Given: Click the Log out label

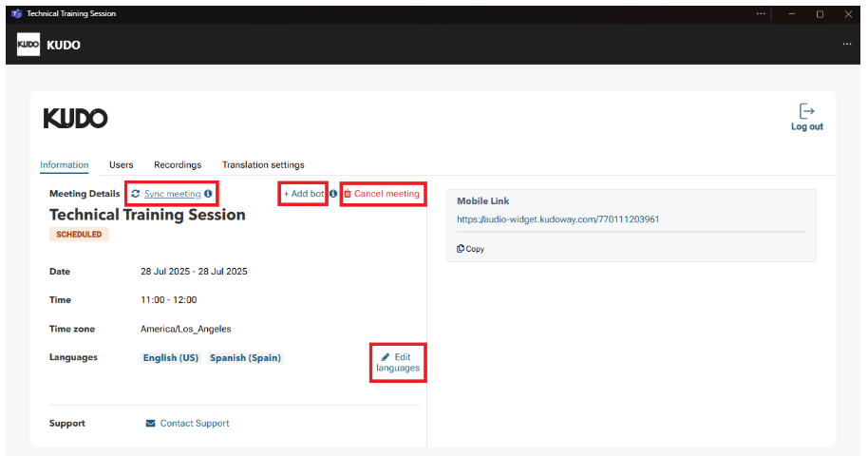Looking at the screenshot, I should click(807, 127).
